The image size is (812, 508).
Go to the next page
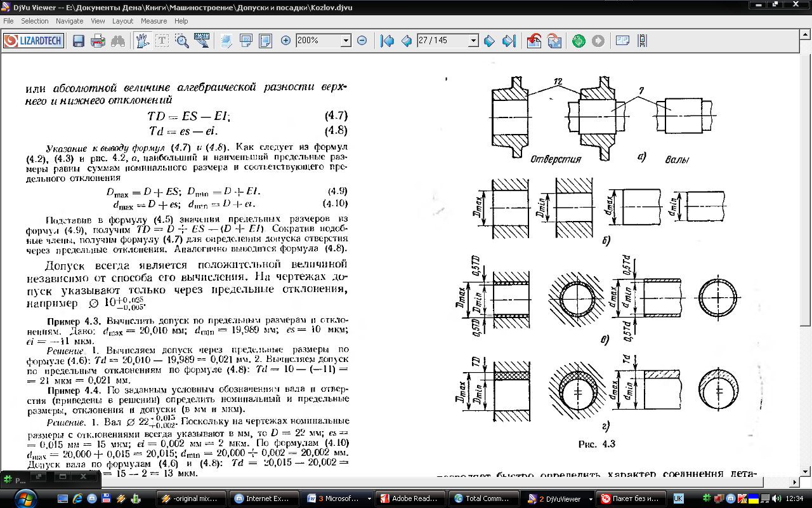(489, 41)
